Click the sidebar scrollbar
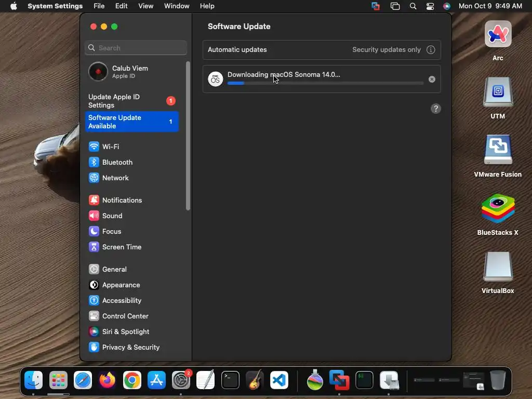Viewport: 532px width, 399px height. coord(188,136)
